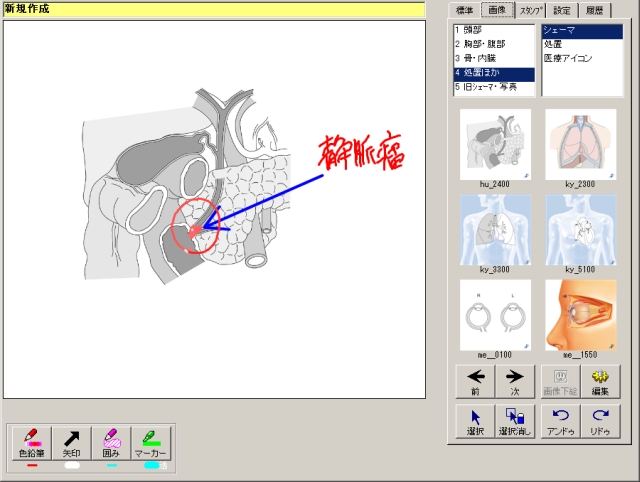Click the cyan swatch under 囲み
This screenshot has width=640, height=482.
pos(111,465)
